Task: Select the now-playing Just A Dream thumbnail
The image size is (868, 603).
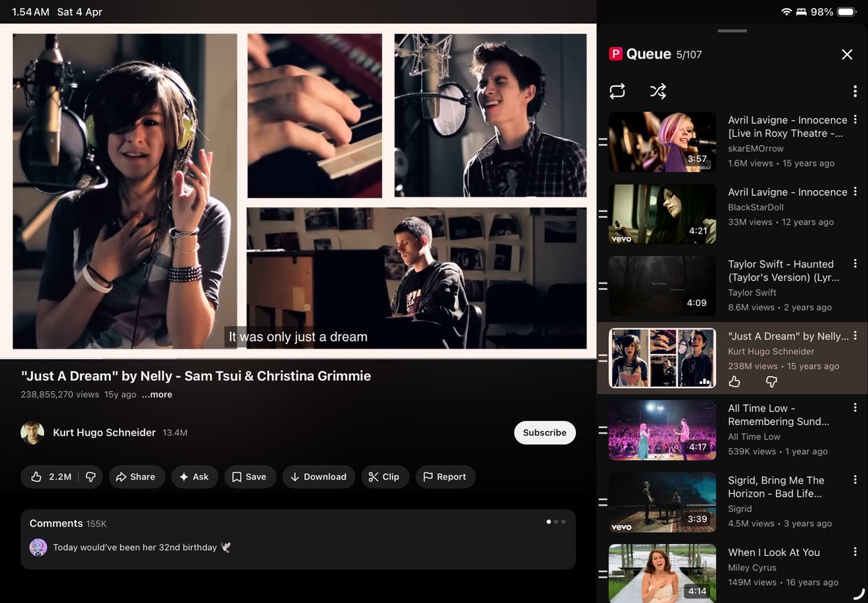Action: coord(662,358)
